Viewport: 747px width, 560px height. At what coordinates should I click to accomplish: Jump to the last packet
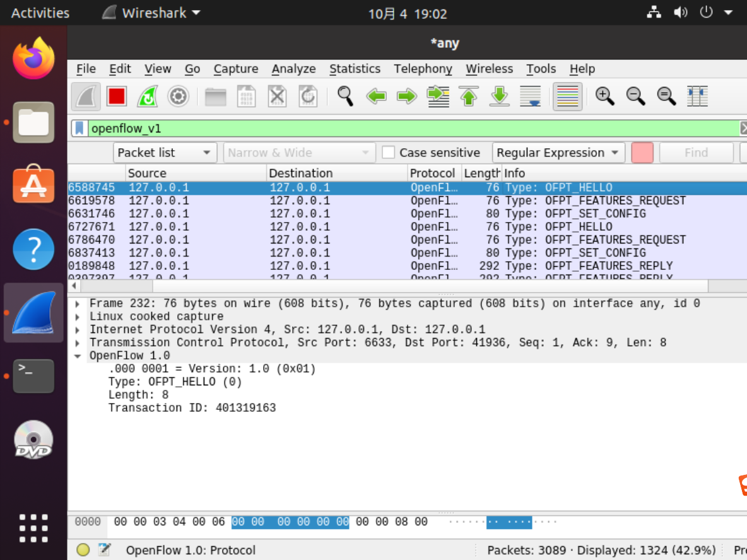coord(499,96)
